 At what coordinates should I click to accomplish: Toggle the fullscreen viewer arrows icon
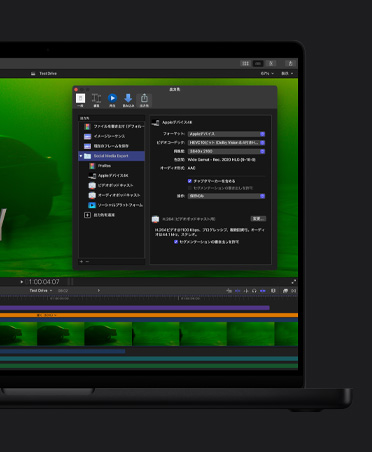[x=294, y=282]
